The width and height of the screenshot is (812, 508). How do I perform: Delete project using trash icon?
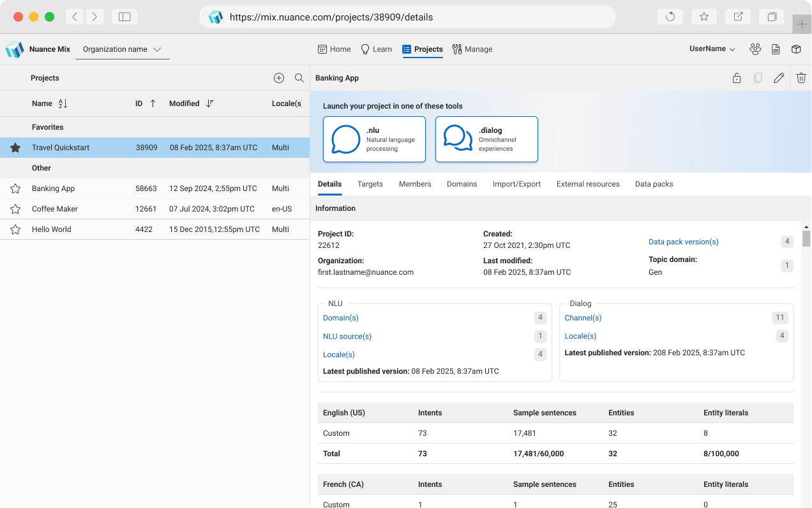801,78
